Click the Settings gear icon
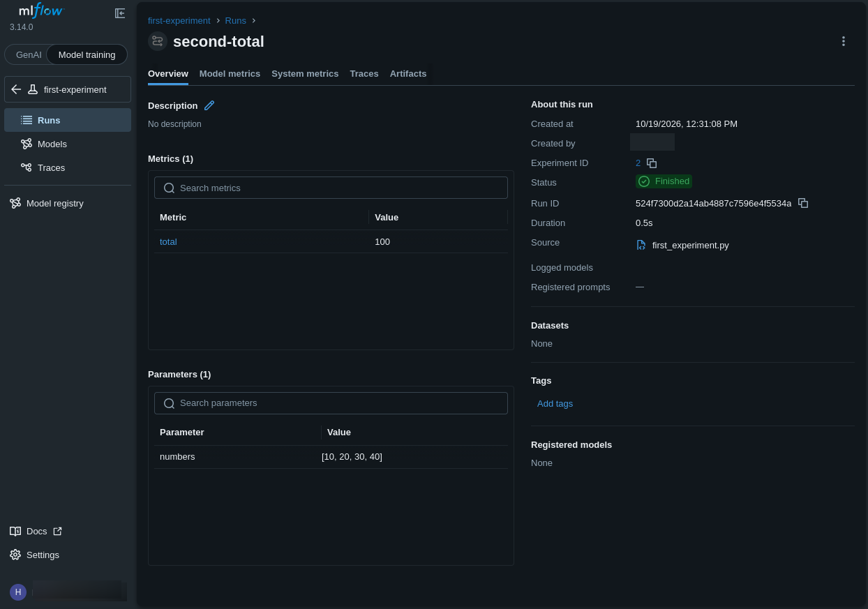The image size is (868, 609). click(15, 555)
